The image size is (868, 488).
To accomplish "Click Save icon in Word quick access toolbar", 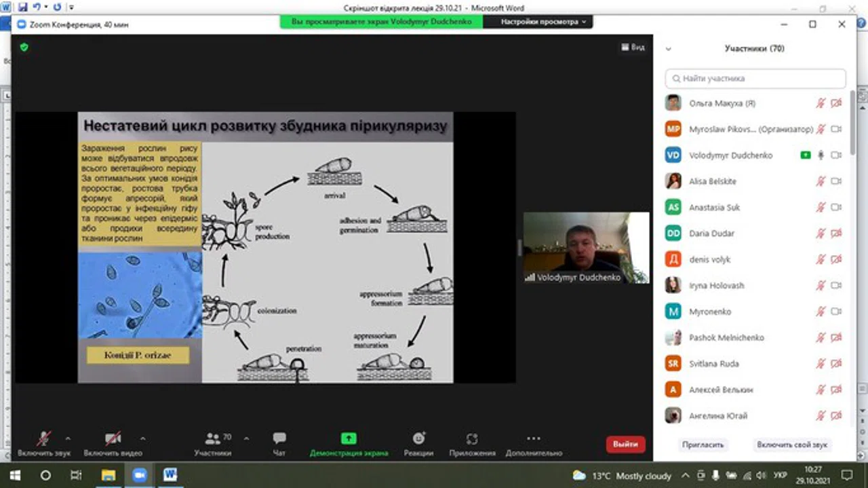I will (x=23, y=7).
